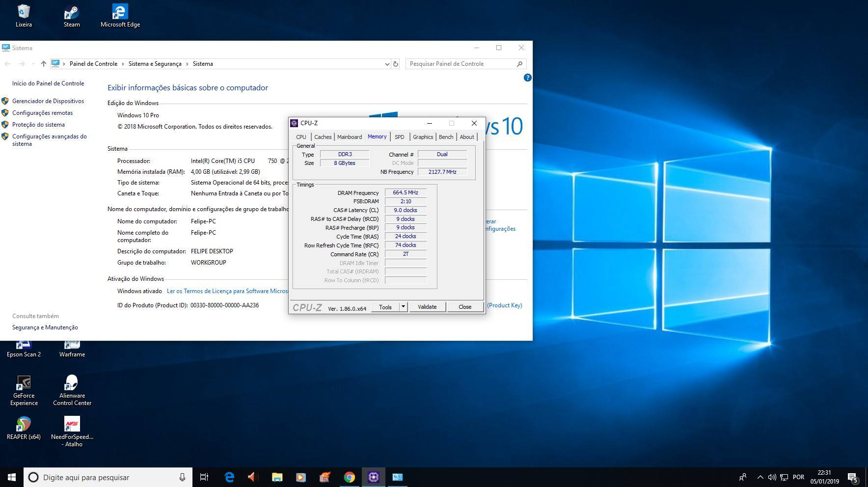
Task: Click the taskbar search box Digite aqui para pesquisar
Action: tap(108, 477)
